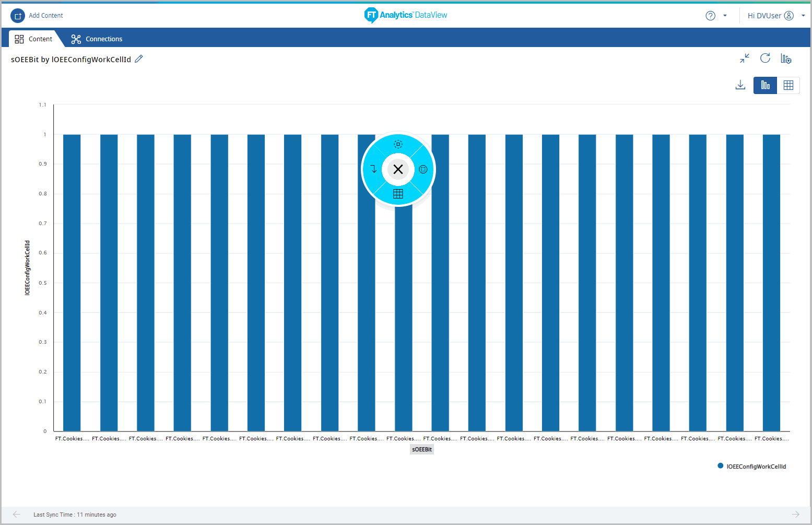The width and height of the screenshot is (812, 525).
Task: Expand the help dropdown arrow
Action: (x=725, y=16)
